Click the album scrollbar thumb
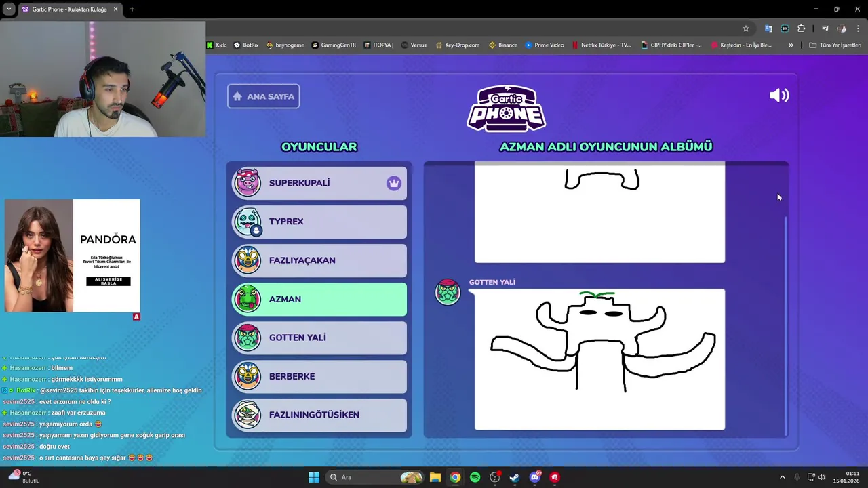Viewport: 868px width, 488px height. pyautogui.click(x=786, y=325)
